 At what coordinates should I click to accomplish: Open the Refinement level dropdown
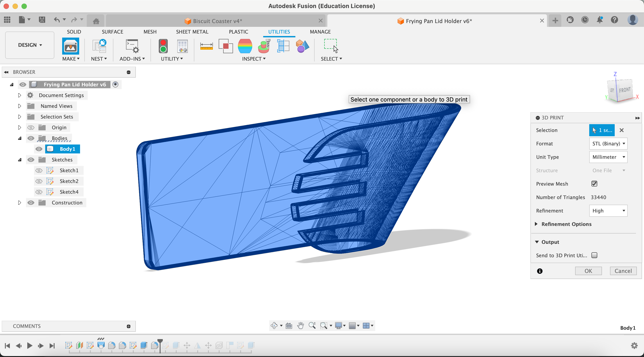tap(608, 210)
